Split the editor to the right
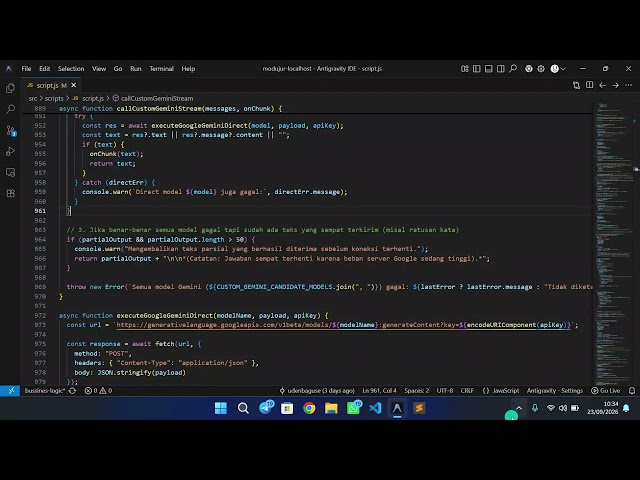This screenshot has height=480, width=640. [x=589, y=85]
